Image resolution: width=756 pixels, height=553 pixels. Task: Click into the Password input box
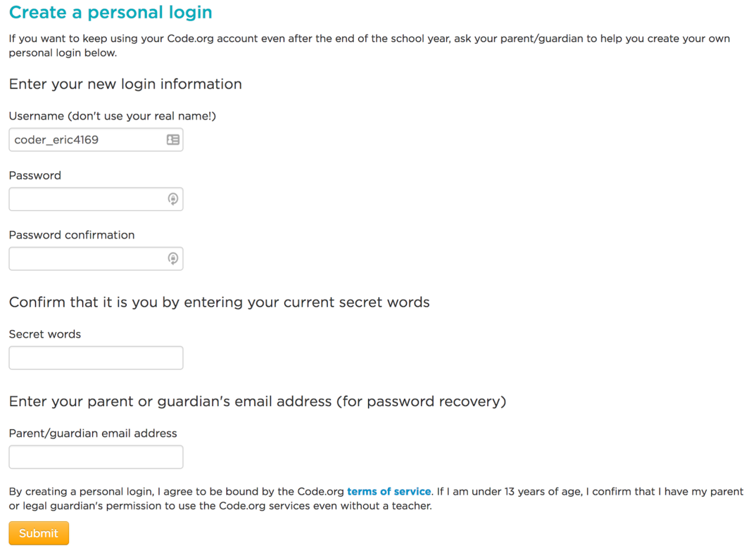pos(96,199)
